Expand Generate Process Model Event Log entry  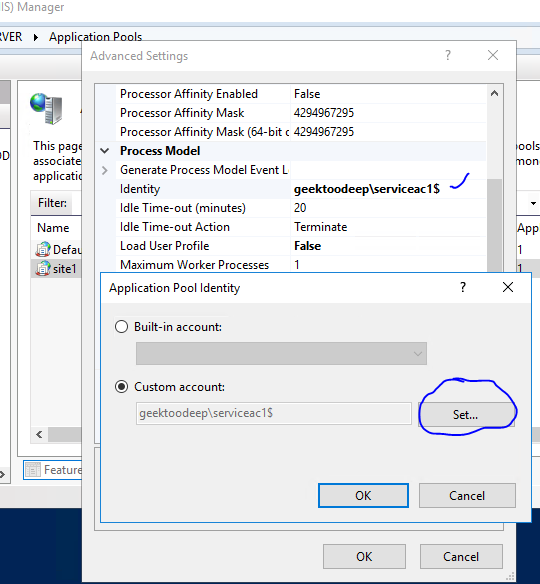105,170
